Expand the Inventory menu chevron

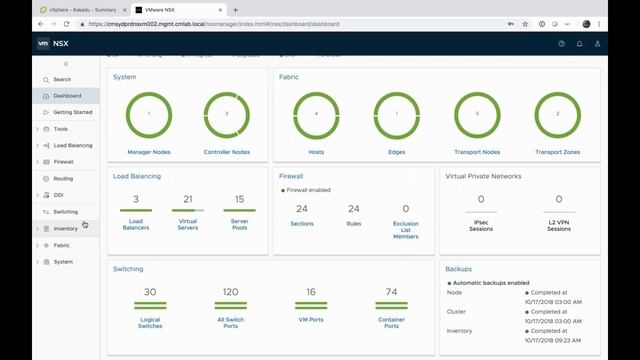pyautogui.click(x=38, y=229)
